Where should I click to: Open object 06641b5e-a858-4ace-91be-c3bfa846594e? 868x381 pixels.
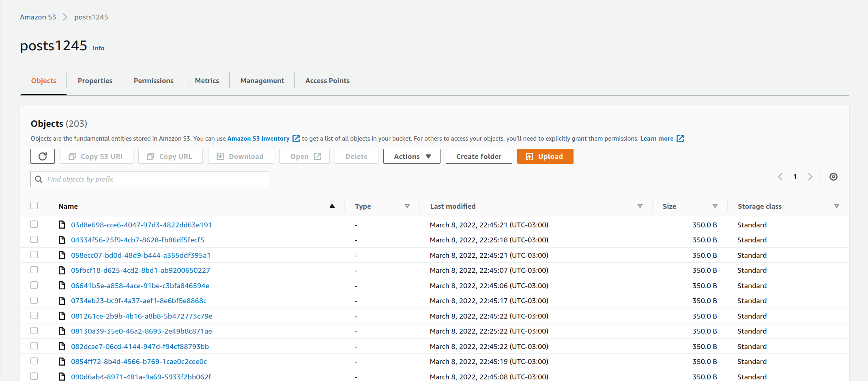[x=140, y=286]
